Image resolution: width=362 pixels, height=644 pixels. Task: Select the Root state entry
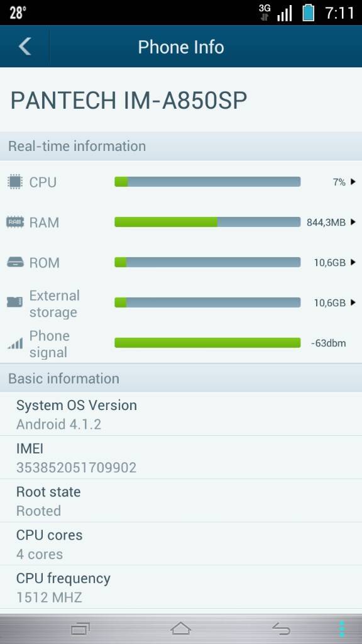[x=181, y=501]
